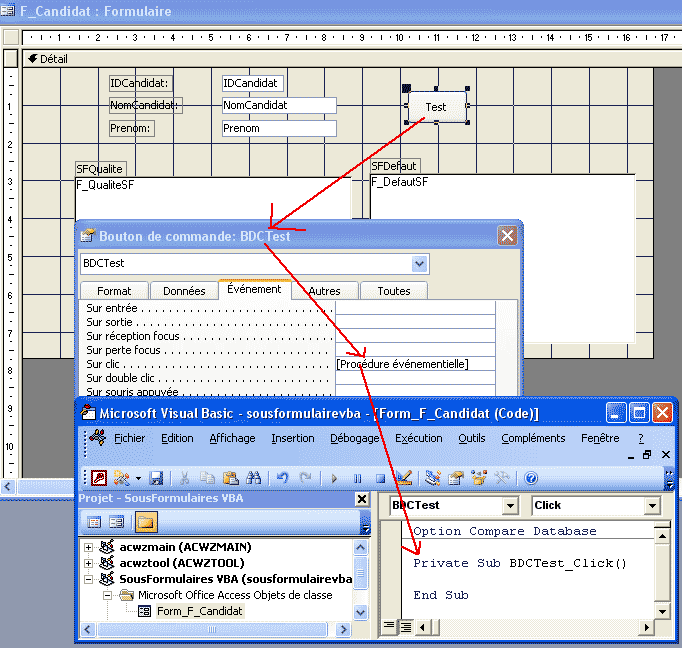Open the Exécution menu
The image size is (682, 648).
click(x=418, y=438)
